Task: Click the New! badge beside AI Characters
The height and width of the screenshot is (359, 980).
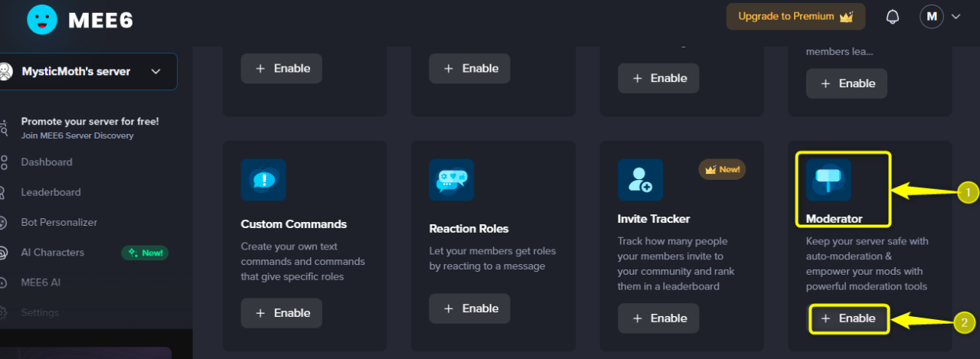Action: [x=145, y=253]
